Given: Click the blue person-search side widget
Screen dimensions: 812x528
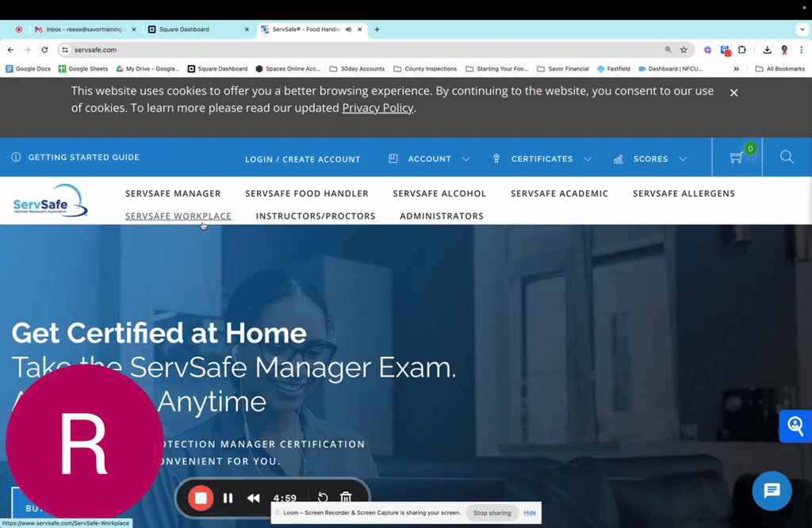Looking at the screenshot, I should pos(795,426).
